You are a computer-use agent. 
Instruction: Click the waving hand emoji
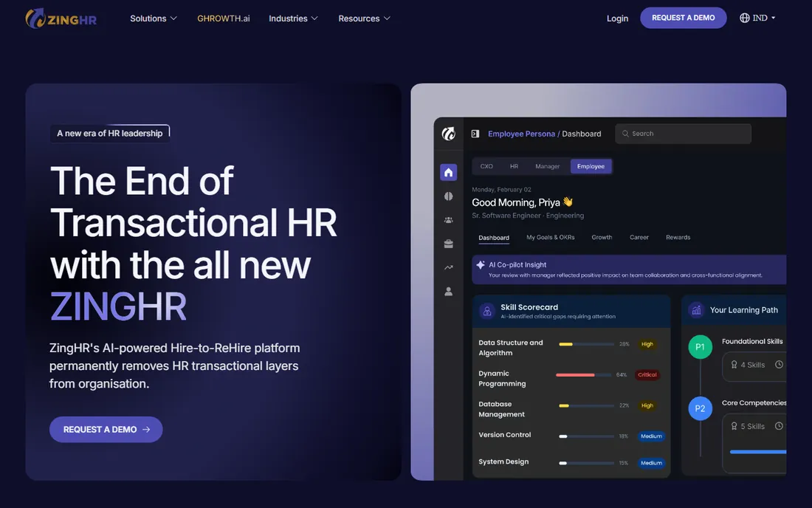pyautogui.click(x=568, y=202)
